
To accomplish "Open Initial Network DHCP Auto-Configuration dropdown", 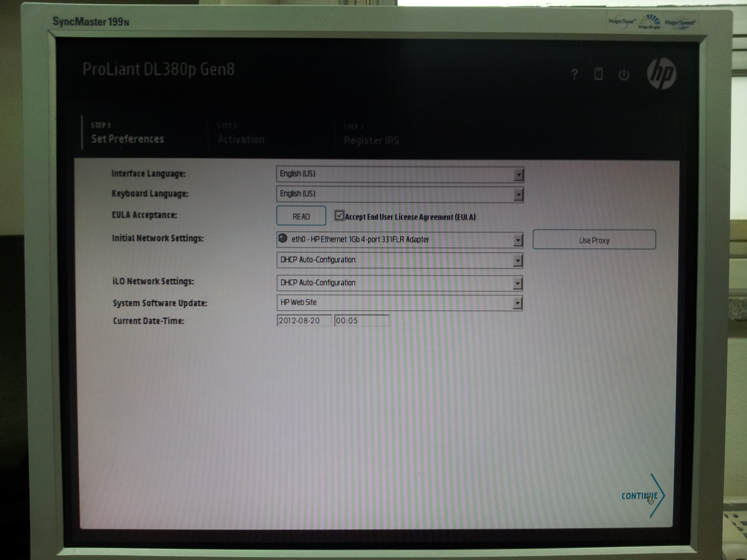I will (x=400, y=260).
